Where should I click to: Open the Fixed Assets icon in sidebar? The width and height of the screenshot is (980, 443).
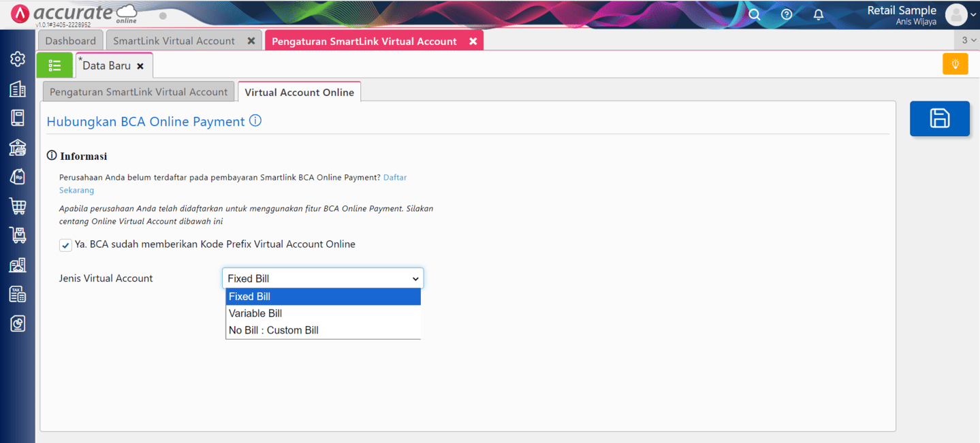[18, 265]
